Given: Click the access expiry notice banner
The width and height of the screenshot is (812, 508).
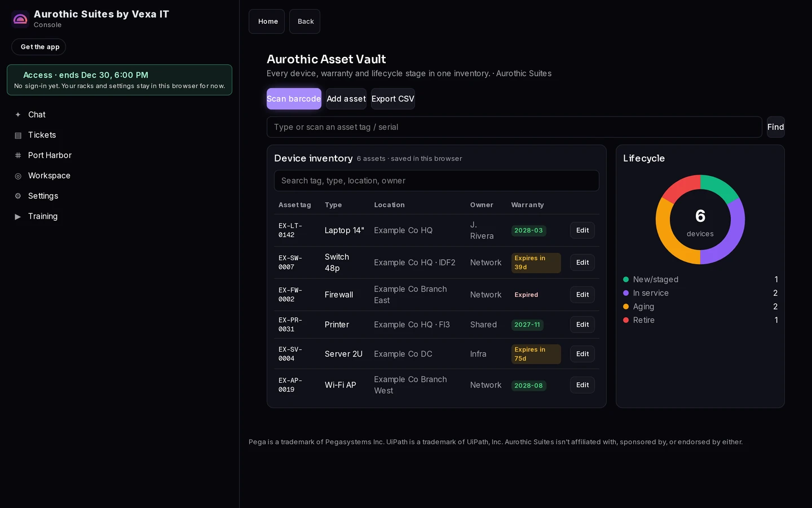Looking at the screenshot, I should (120, 80).
